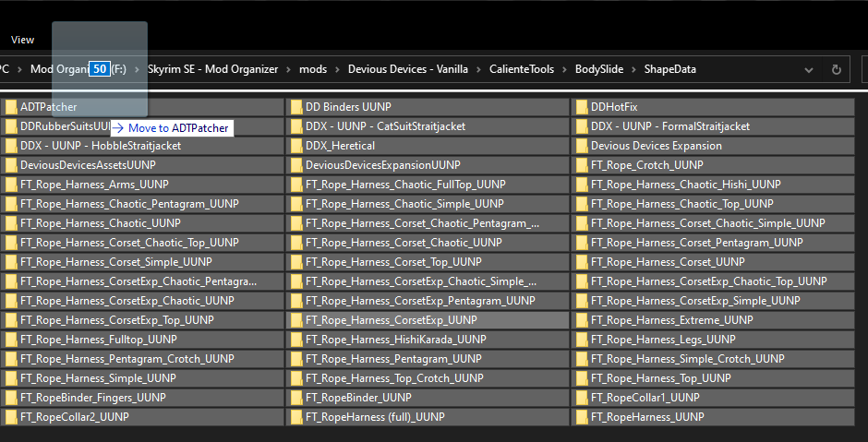Select FT_Rope_Harness_Chaotic_Top_UUNP folder icon
This screenshot has height=442, width=868.
coord(582,204)
